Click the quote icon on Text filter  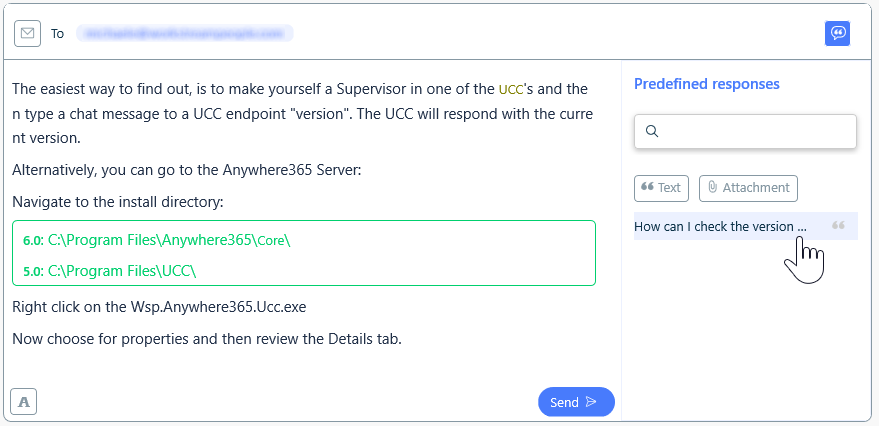(647, 187)
